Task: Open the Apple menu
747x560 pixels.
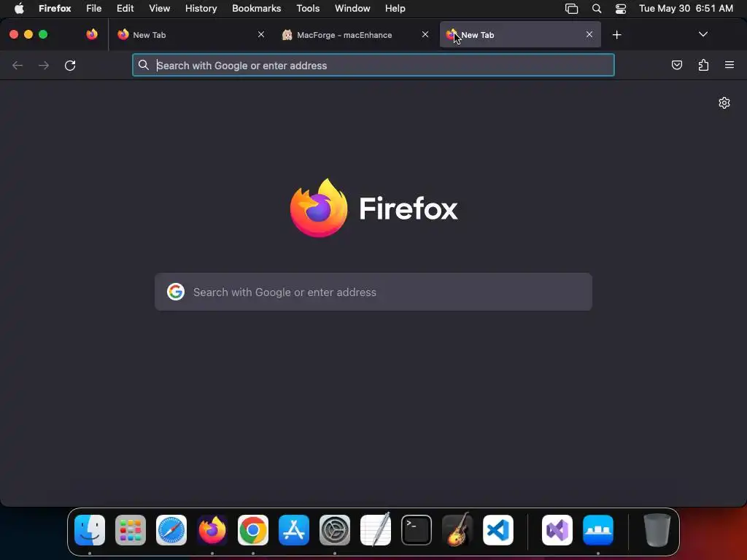Action: [19, 8]
